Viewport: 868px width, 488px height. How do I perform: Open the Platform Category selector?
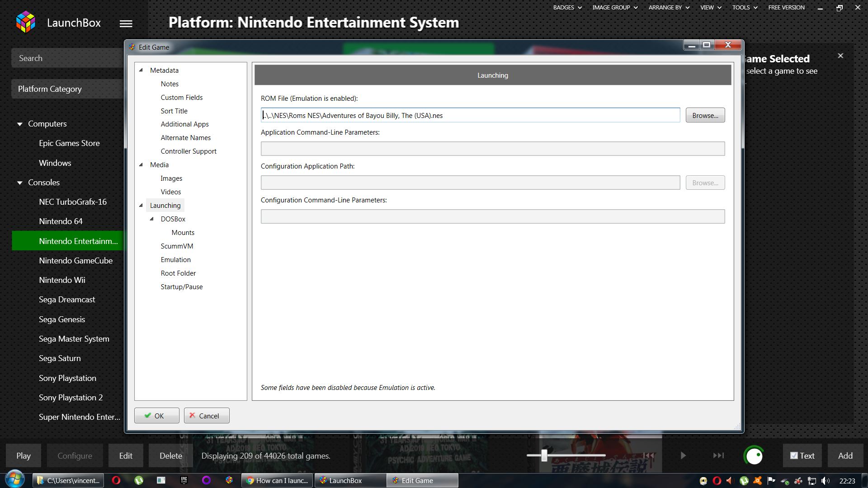pyautogui.click(x=67, y=89)
